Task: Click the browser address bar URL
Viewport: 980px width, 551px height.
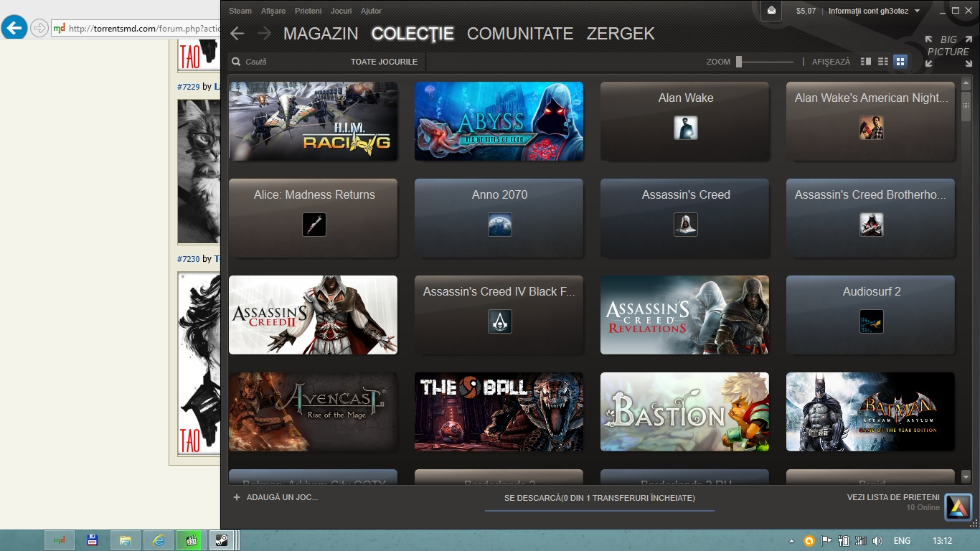Action: click(143, 29)
